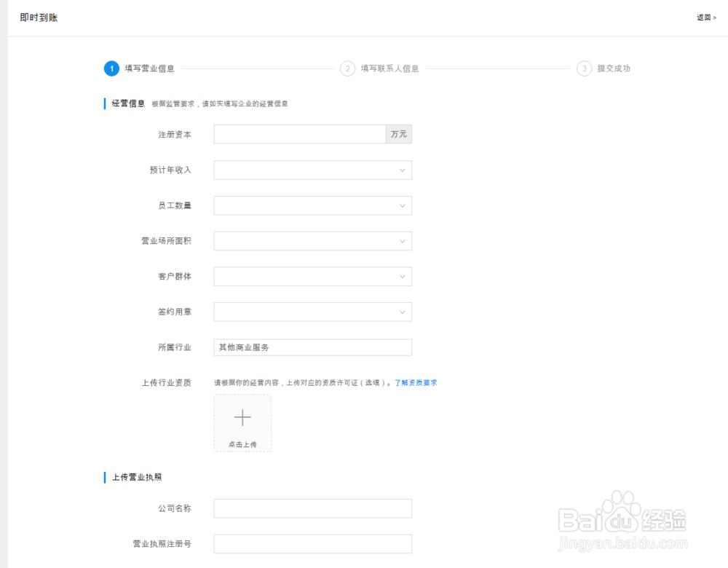Expand the 客户群体 dropdown
Viewport: 728px width, 568px height.
coord(403,276)
